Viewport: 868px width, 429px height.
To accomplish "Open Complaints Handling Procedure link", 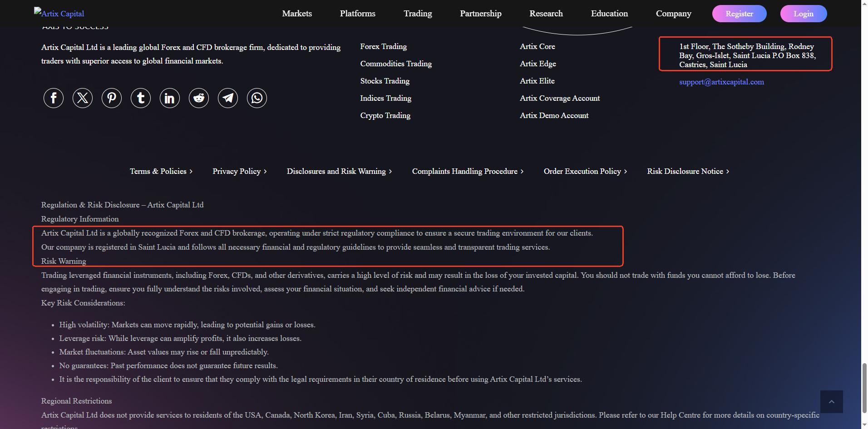I will click(468, 171).
